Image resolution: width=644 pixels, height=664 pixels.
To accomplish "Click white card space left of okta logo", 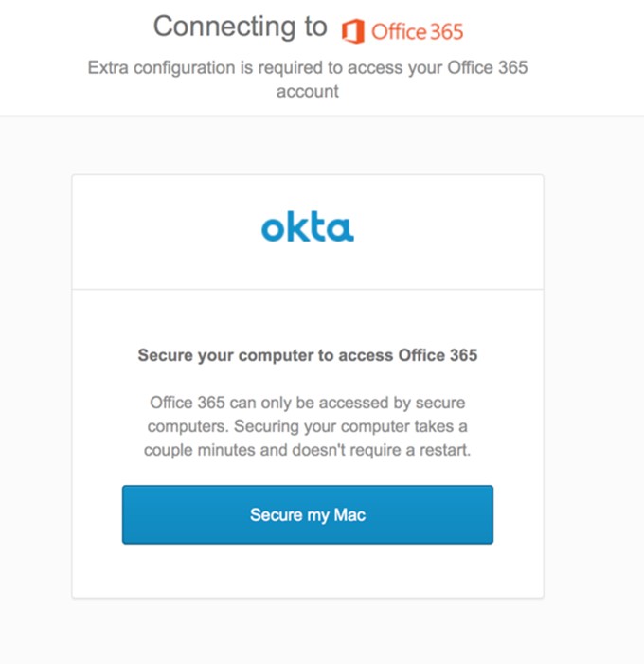I will pos(152,230).
